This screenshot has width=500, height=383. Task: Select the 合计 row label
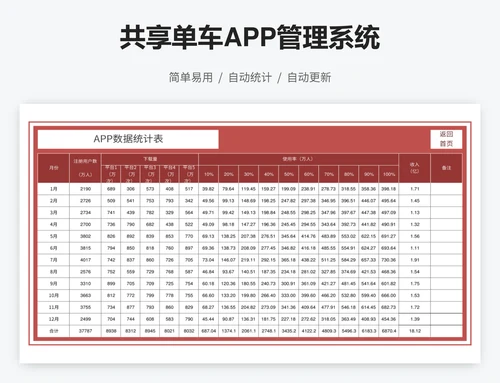click(53, 331)
